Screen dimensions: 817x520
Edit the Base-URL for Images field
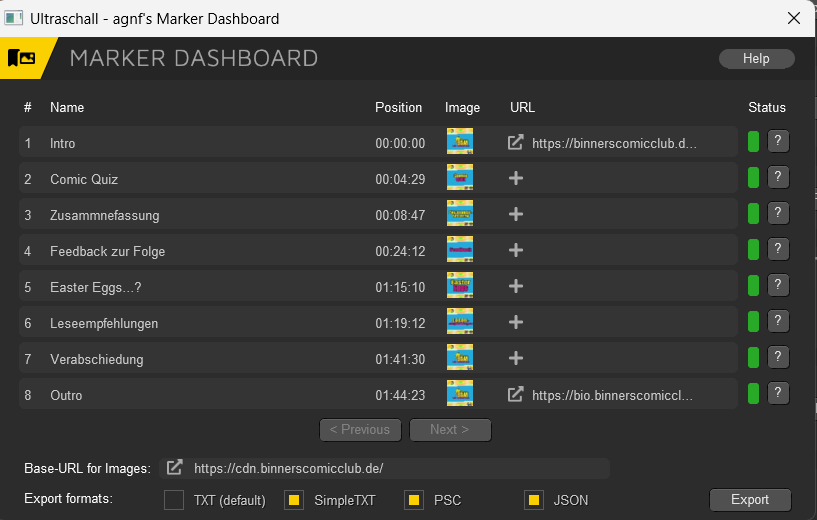(398, 468)
